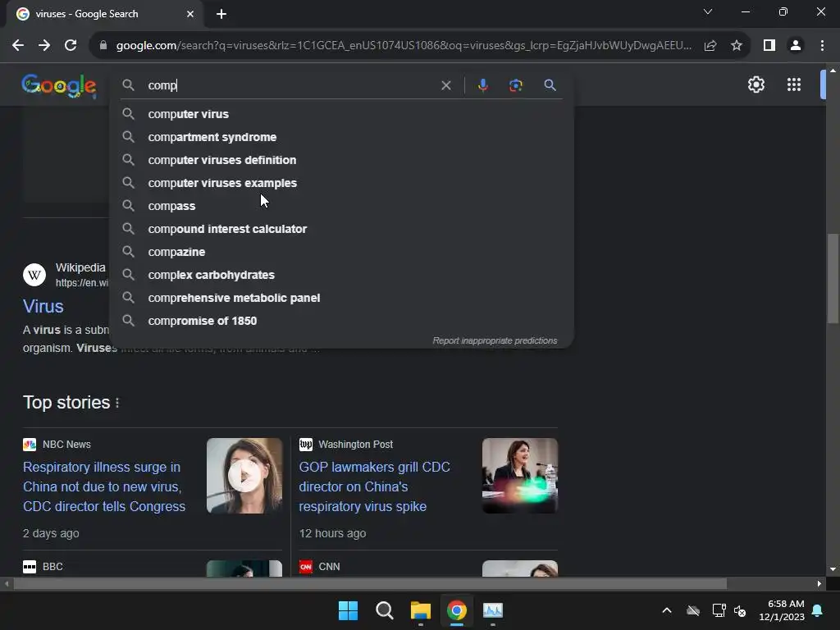
Task: View site information lock icon
Action: pyautogui.click(x=103, y=46)
